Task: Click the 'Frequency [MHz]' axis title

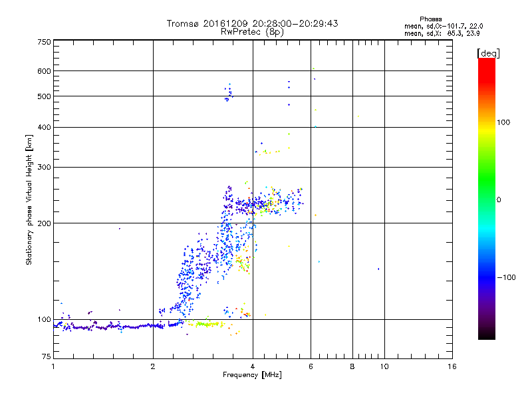Action: (252, 375)
